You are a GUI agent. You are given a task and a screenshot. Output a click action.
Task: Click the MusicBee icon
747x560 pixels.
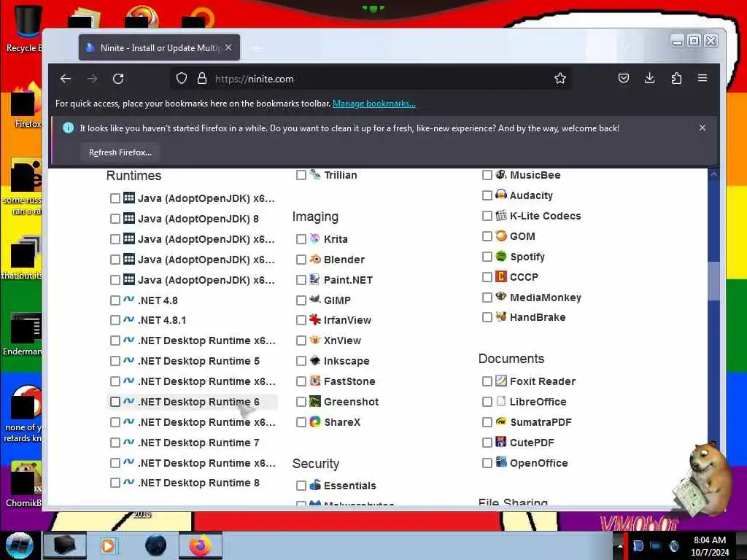pos(500,175)
